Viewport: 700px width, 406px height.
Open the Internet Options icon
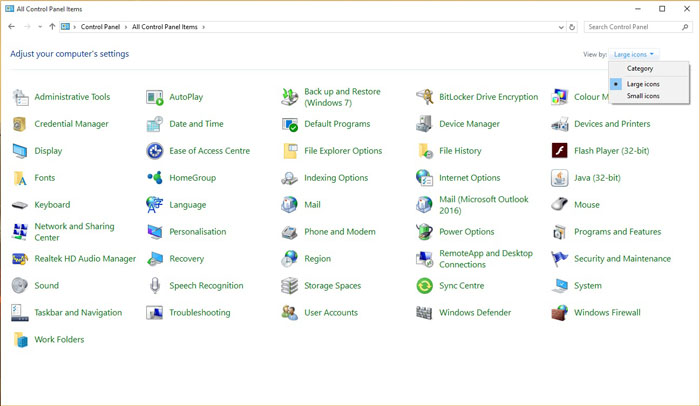pyautogui.click(x=425, y=178)
